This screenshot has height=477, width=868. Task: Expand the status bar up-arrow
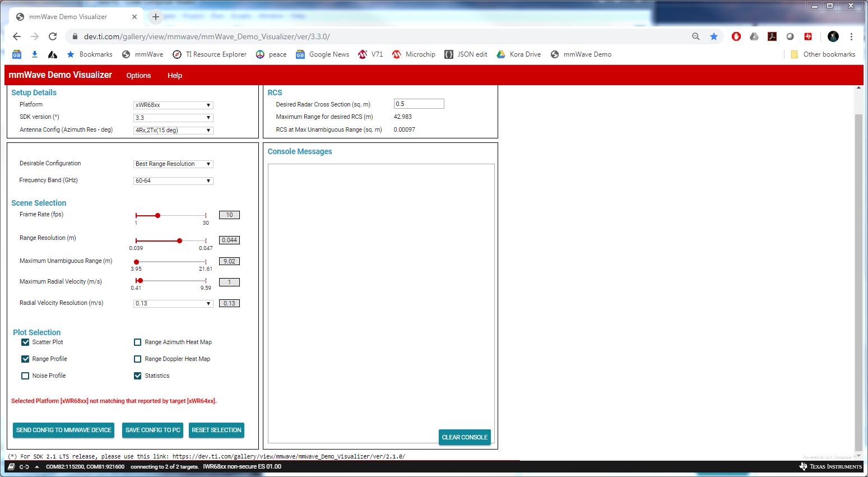tap(37, 466)
